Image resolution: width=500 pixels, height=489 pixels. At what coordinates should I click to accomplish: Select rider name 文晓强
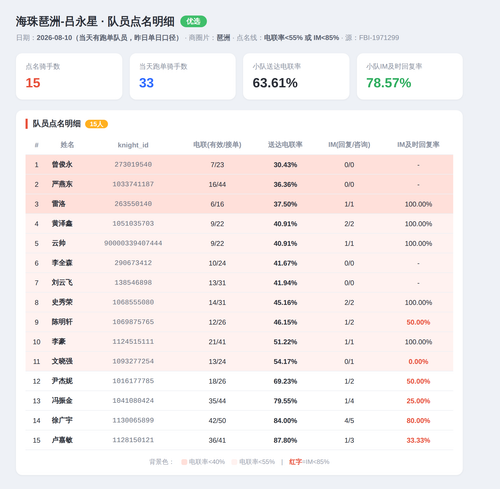pos(62,361)
